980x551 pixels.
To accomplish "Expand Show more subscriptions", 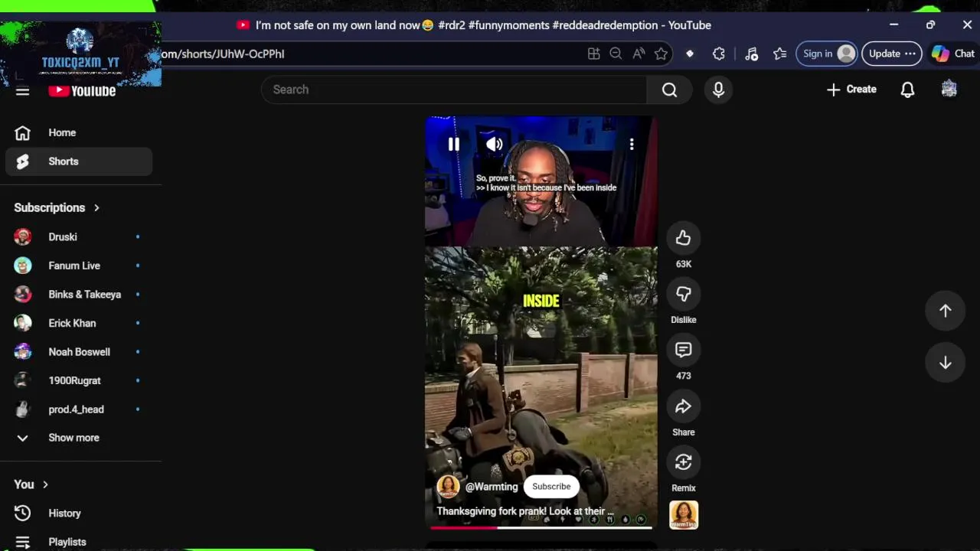I will click(79, 438).
